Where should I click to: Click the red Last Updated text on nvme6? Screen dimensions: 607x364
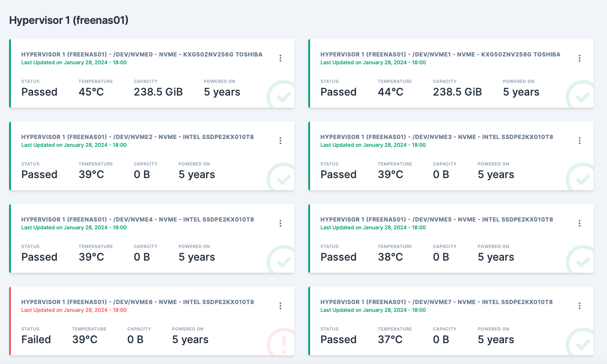pyautogui.click(x=74, y=310)
